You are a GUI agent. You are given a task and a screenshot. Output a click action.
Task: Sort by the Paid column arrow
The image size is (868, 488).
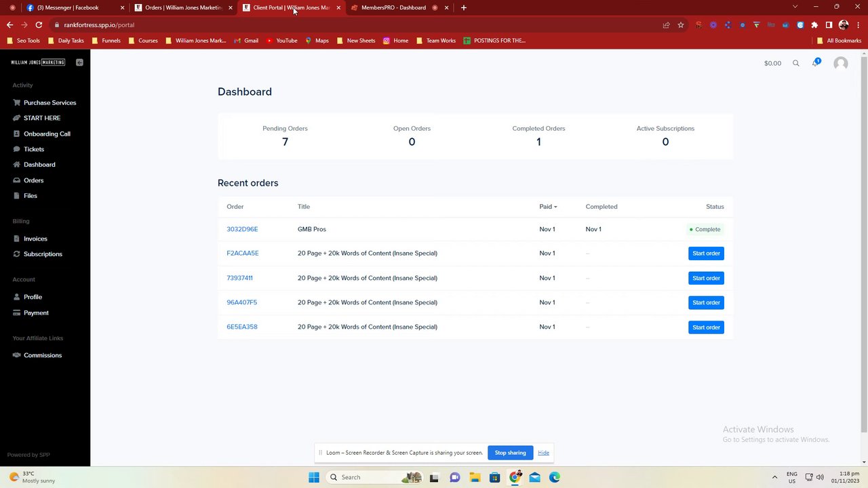[555, 207]
